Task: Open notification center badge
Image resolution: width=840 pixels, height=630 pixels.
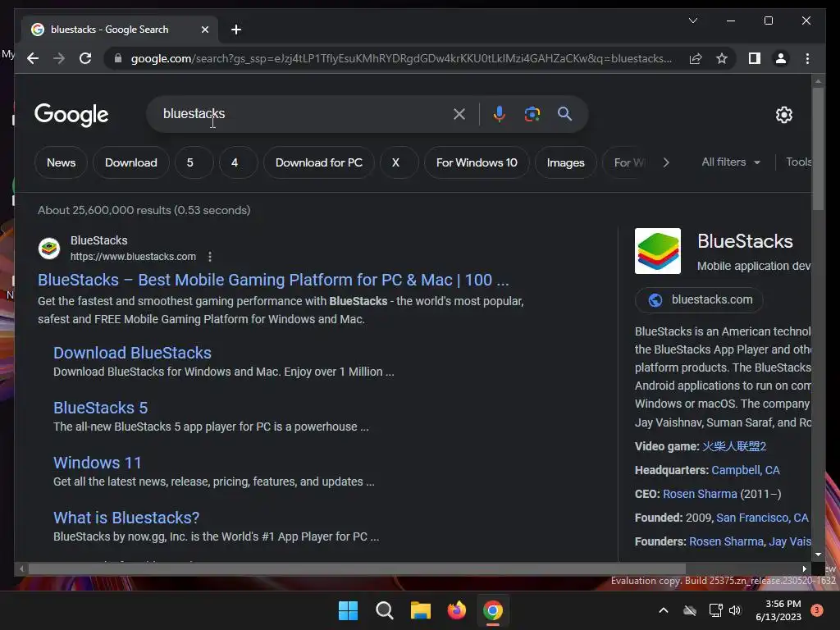Action: [x=817, y=610]
